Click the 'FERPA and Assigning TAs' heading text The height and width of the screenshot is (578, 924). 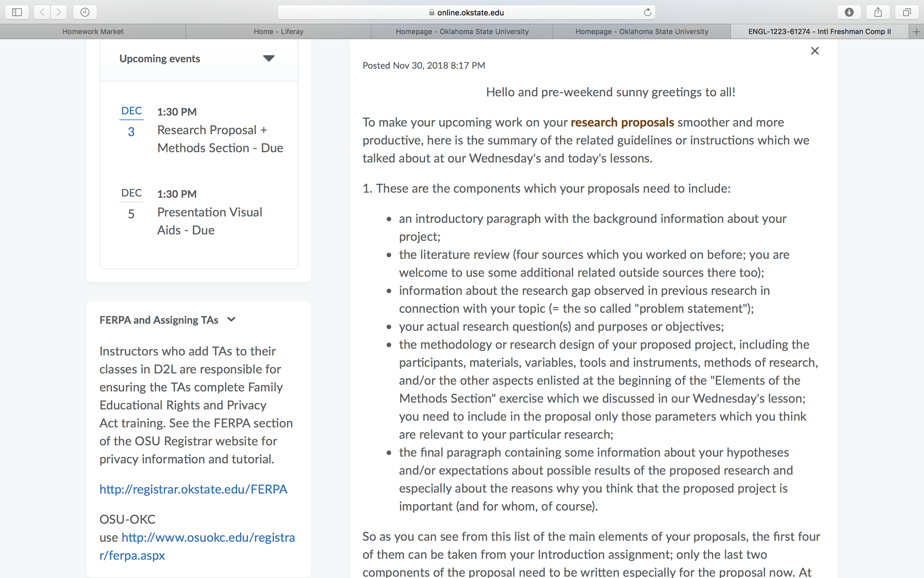click(x=159, y=320)
